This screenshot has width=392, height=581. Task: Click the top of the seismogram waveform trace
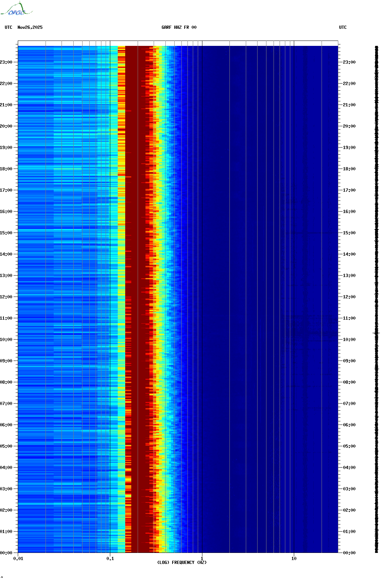tap(376, 47)
